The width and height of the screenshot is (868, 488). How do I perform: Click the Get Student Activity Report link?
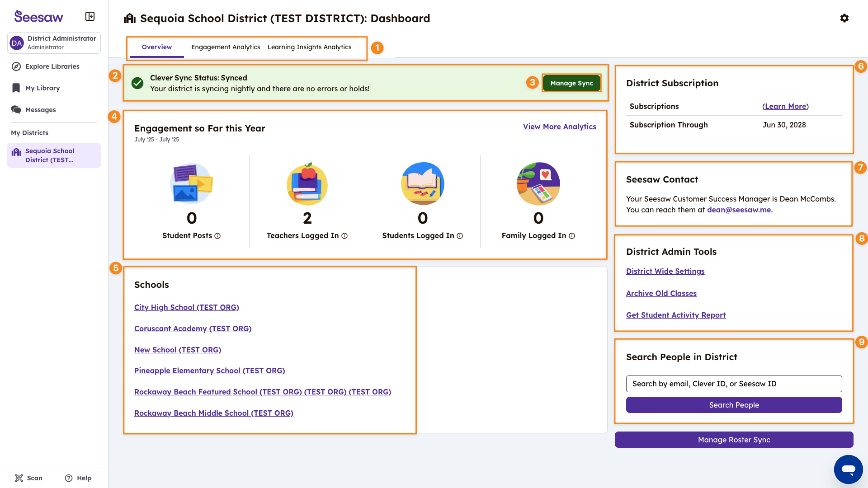coord(676,315)
